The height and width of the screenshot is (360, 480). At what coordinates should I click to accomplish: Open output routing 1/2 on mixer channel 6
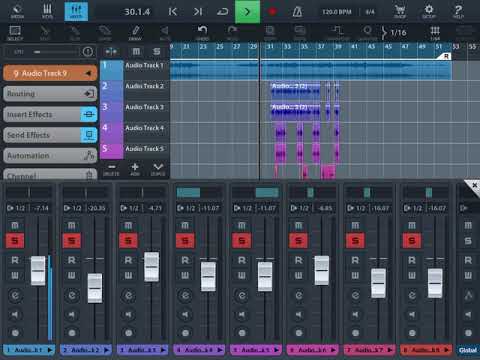coord(298,208)
